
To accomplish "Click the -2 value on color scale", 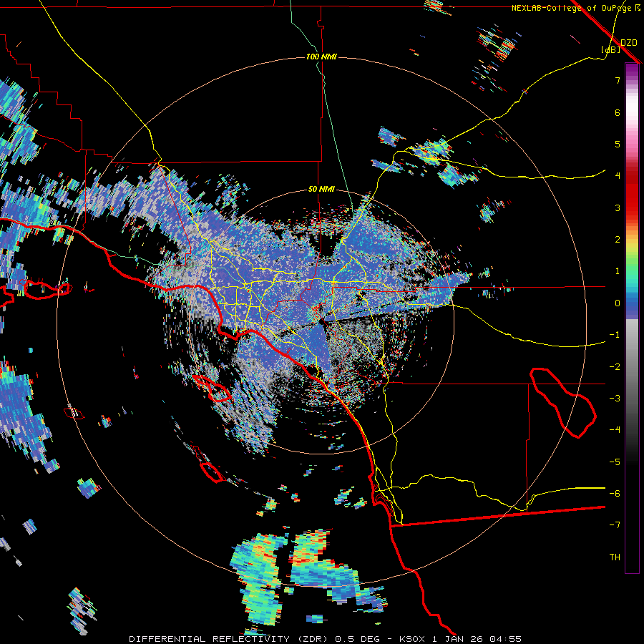I will tap(615, 366).
